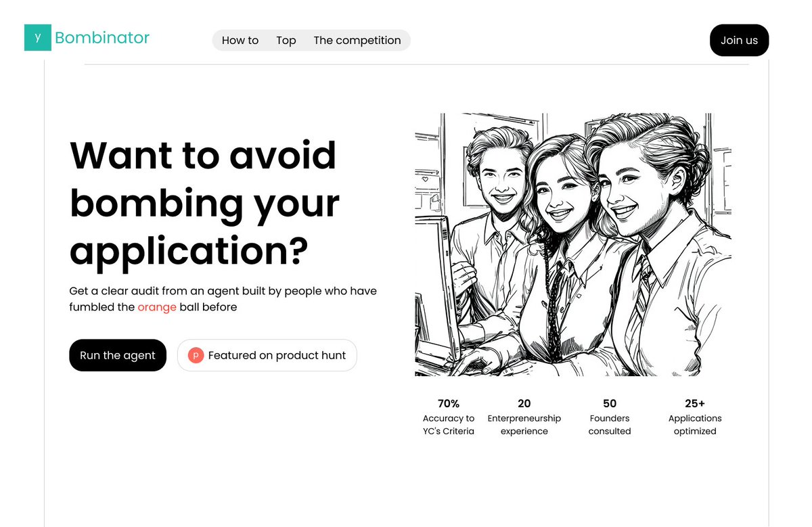Go to the 'Top' nav item
The image size is (812, 527).
coord(286,40)
